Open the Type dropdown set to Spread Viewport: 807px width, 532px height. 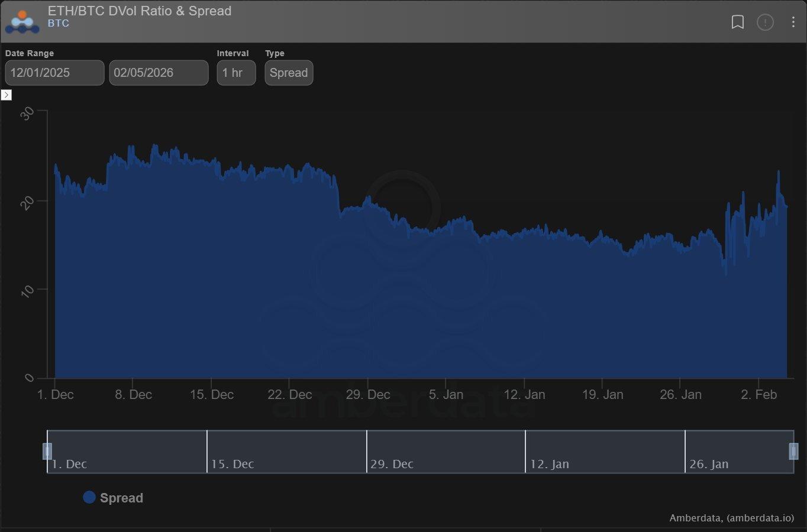289,73
